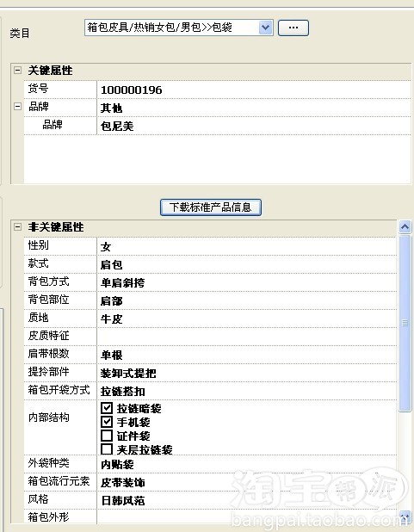
Task: Open the category dropdown arrow
Action: (x=265, y=28)
